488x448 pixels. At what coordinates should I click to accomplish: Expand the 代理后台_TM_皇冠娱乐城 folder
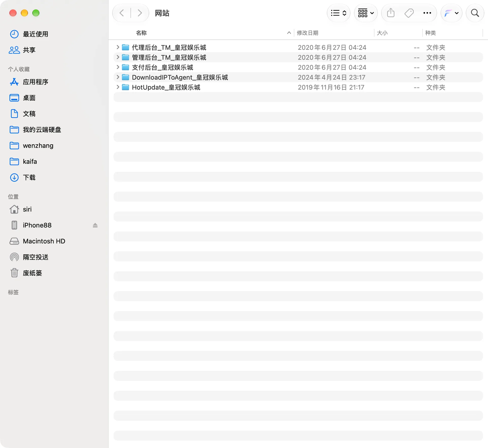(x=118, y=47)
